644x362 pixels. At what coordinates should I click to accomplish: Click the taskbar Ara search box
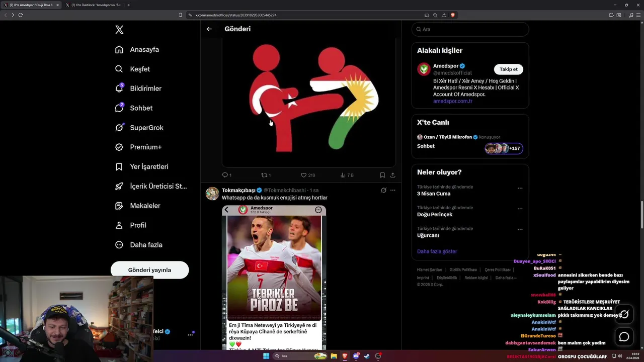click(300, 356)
